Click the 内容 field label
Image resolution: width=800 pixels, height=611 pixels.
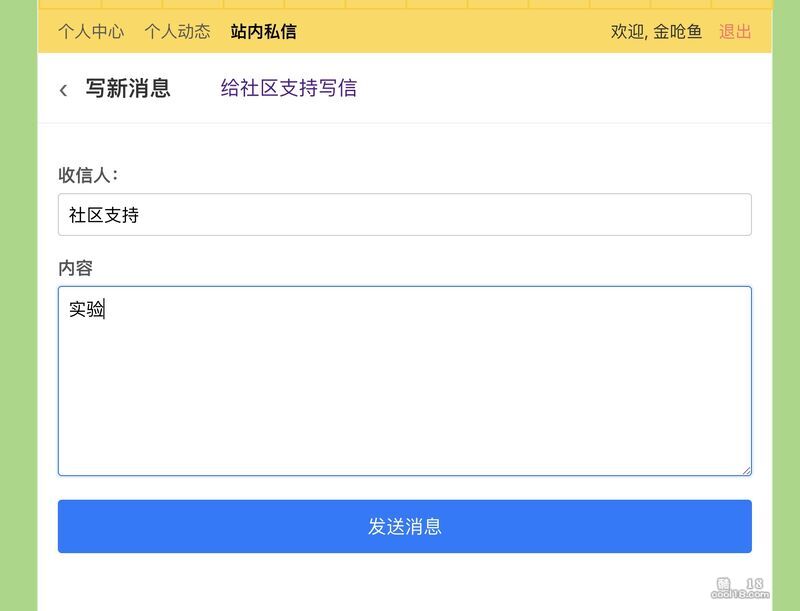[75, 268]
